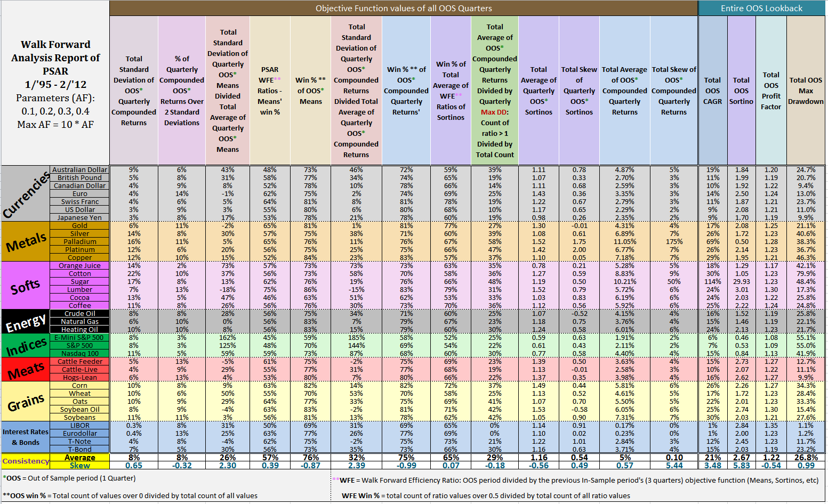Select the 'WFE Win %' footnote definition
Viewport: 828px width, 504px height.
486,495
